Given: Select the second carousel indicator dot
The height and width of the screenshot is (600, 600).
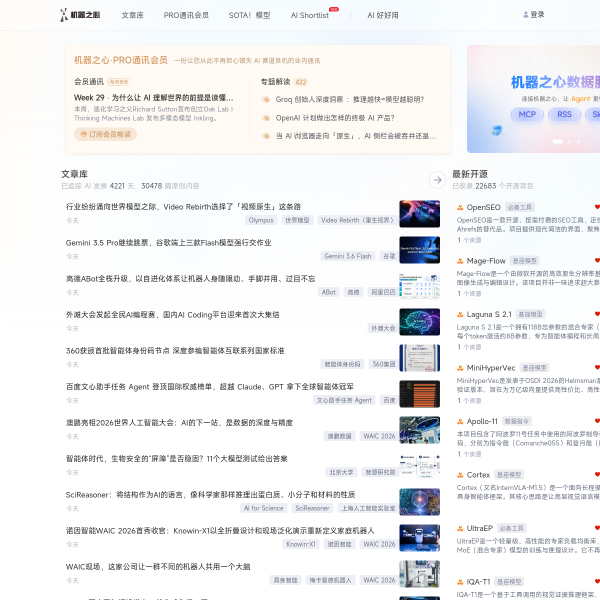Looking at the screenshot, I should click(569, 142).
